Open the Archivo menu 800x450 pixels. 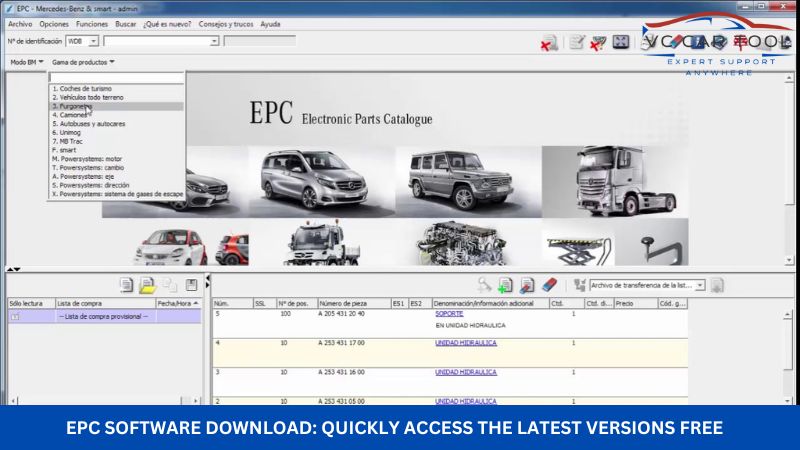click(20, 23)
